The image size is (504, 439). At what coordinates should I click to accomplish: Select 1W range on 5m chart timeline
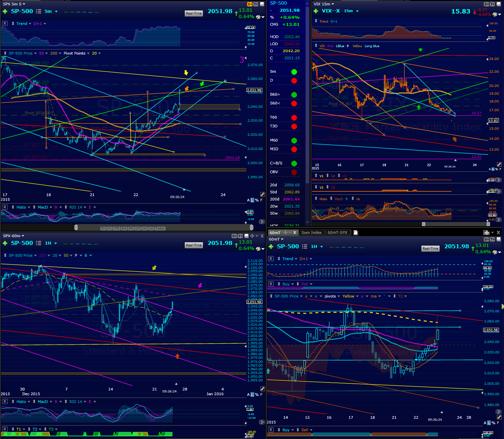tap(144, 228)
